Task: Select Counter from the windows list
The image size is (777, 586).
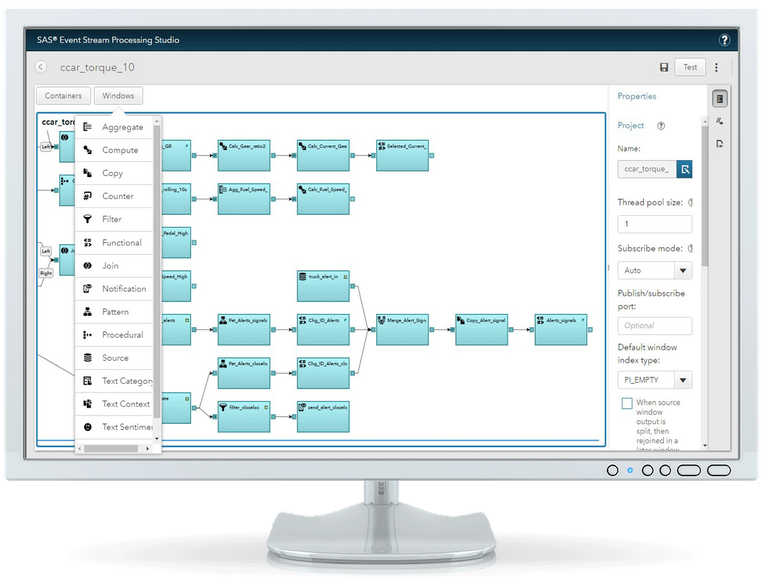Action: click(x=114, y=196)
